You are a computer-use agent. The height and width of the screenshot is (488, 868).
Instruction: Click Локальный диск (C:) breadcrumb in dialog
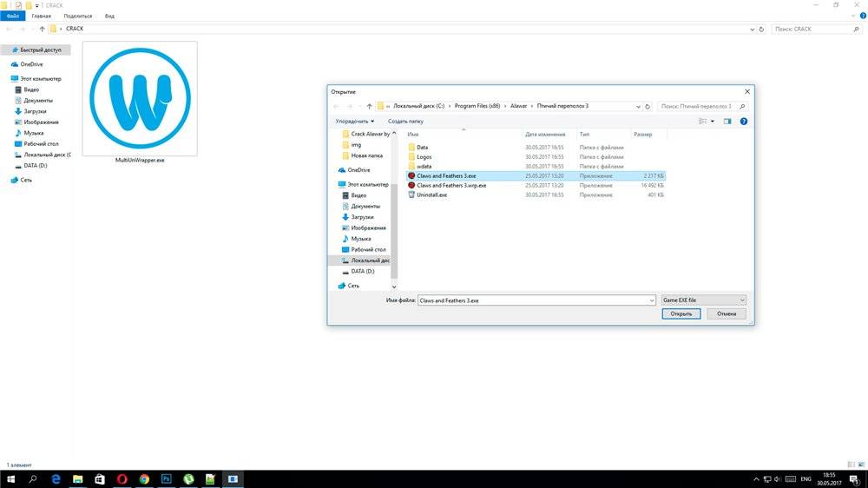pyautogui.click(x=418, y=106)
